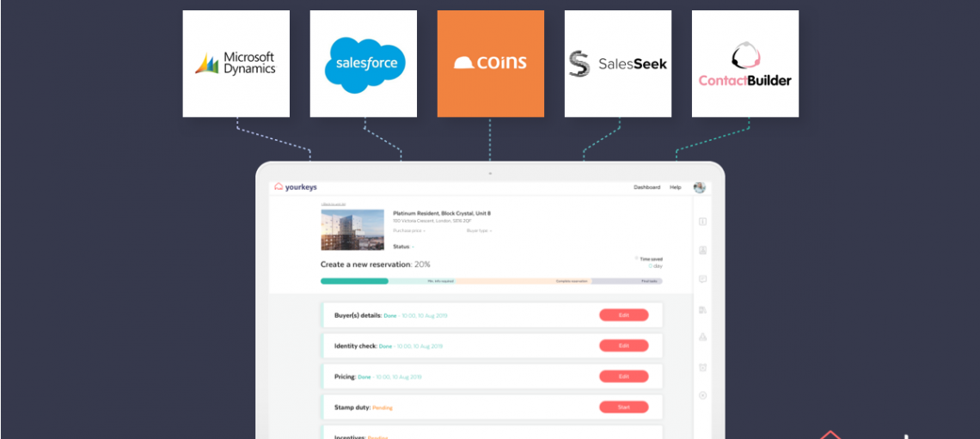
Task: Click the circled X cancel icon in sidebar
Action: click(702, 395)
